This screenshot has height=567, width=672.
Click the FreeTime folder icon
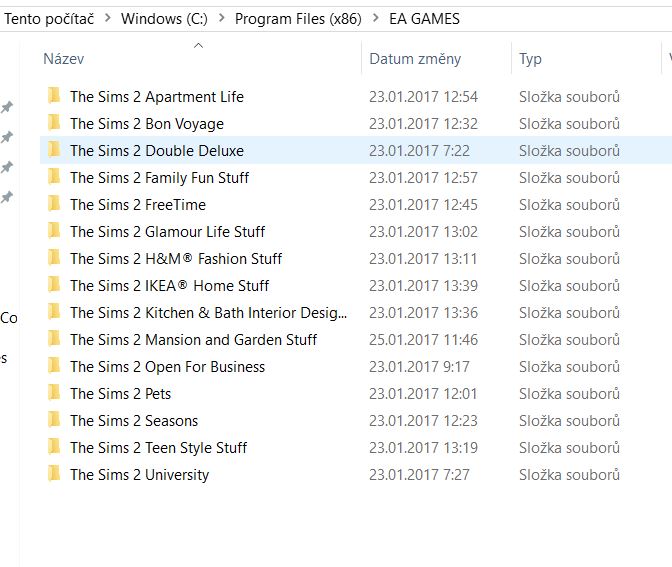tap(54, 205)
